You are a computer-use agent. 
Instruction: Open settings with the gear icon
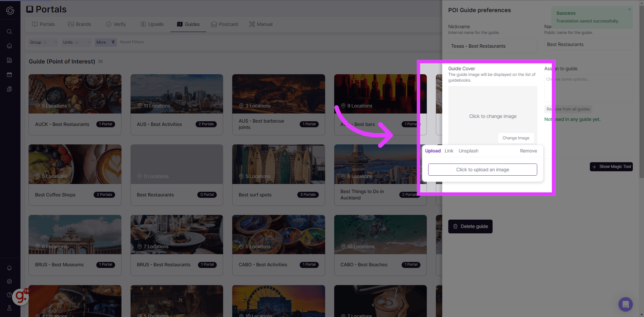(x=9, y=281)
